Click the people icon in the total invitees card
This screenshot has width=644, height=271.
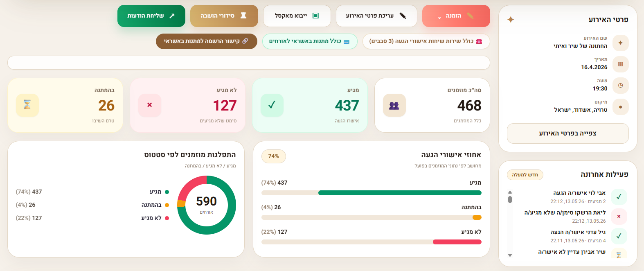pyautogui.click(x=394, y=105)
